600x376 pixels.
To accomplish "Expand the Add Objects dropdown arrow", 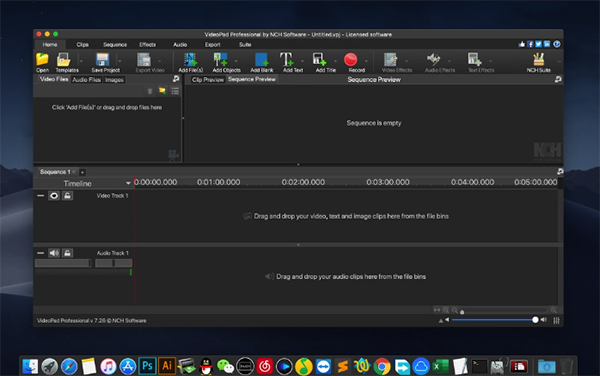I will (236, 61).
